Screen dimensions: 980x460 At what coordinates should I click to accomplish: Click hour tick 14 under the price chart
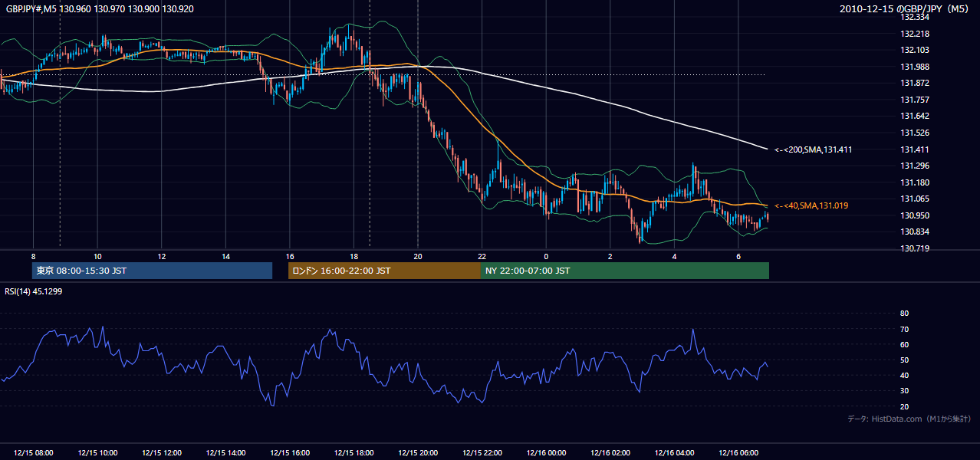tap(225, 256)
